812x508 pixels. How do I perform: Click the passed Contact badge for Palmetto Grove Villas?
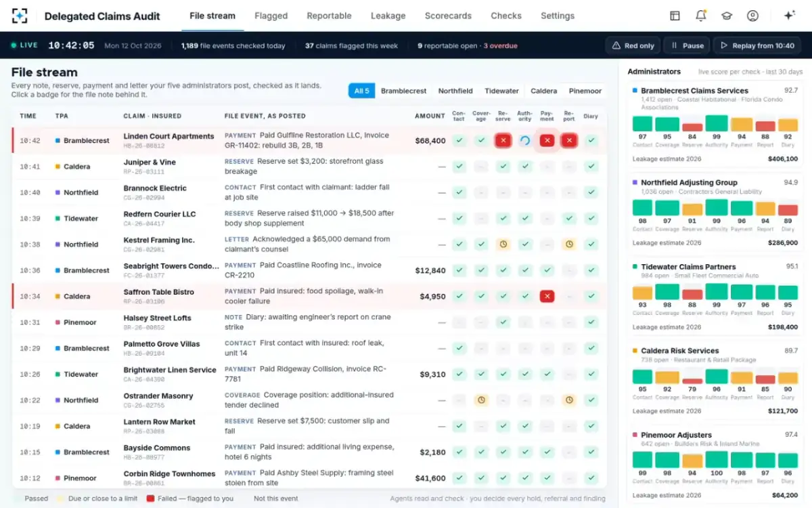tap(459, 348)
